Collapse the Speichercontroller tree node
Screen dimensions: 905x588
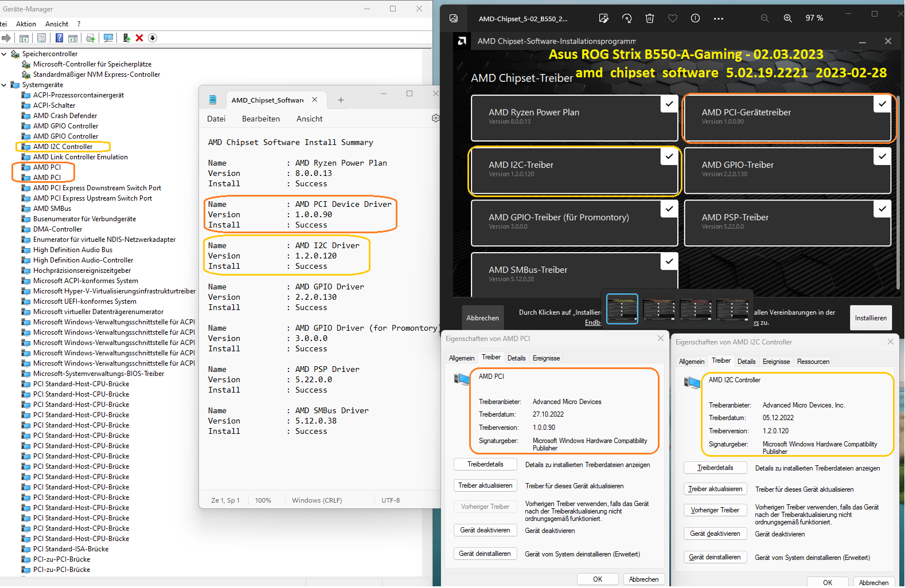[x=4, y=54]
